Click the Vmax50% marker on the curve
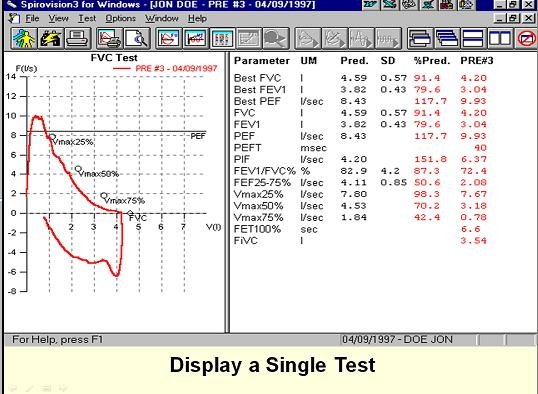Screen dimensions: 538x394 78,169
